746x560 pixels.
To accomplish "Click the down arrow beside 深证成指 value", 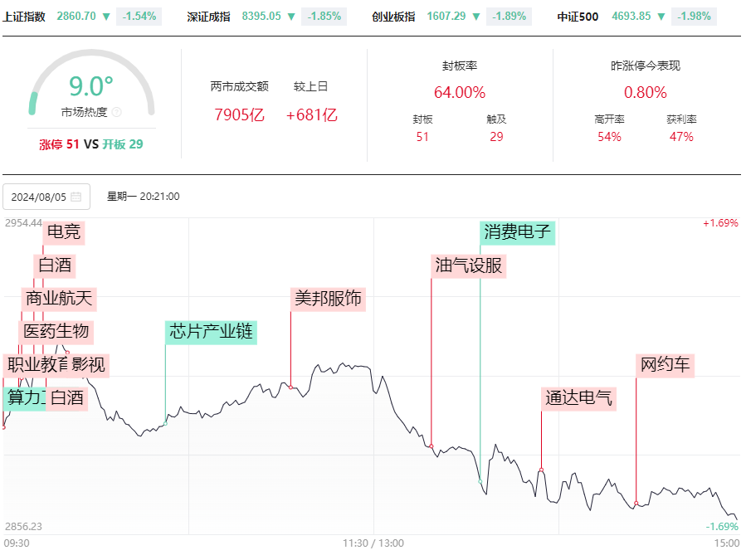I will tap(291, 17).
